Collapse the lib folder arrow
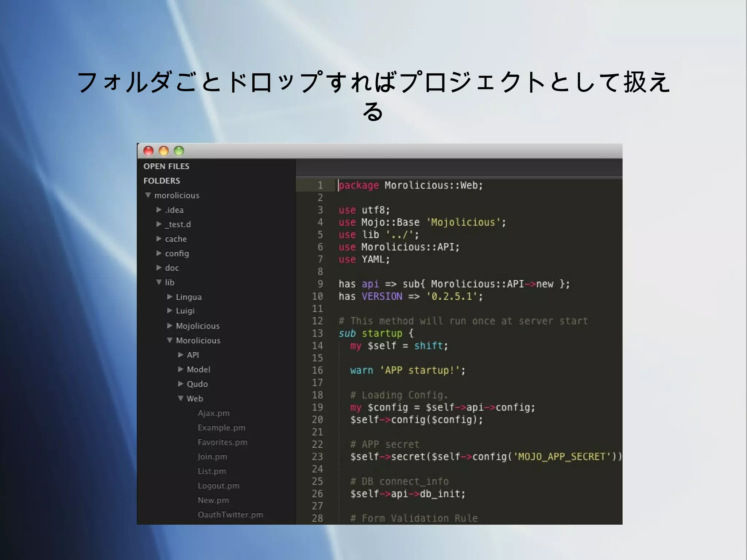 pos(159,282)
